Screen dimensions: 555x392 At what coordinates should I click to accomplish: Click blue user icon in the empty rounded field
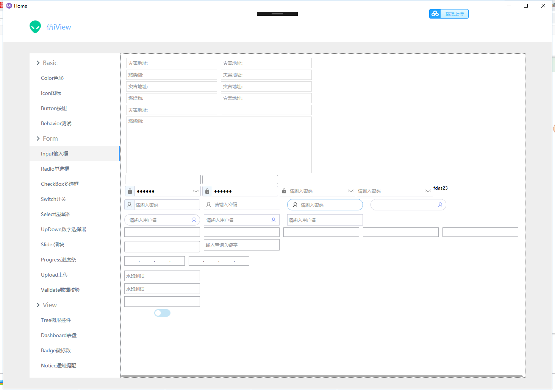(x=440, y=205)
